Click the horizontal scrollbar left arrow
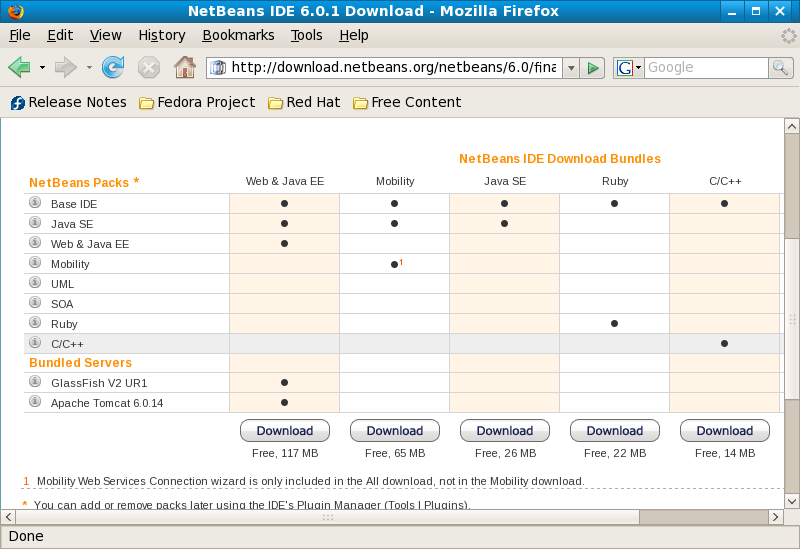Viewport: 800px width, 549px height. [8, 517]
